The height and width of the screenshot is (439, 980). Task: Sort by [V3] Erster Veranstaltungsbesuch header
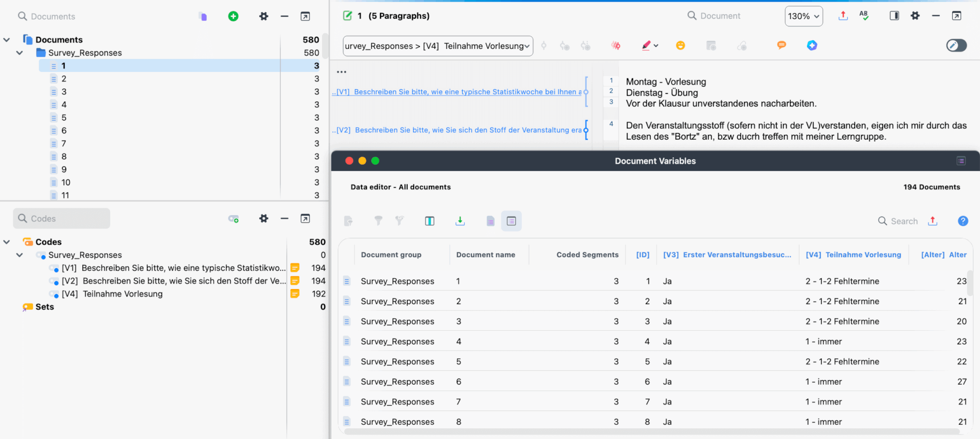click(x=727, y=255)
